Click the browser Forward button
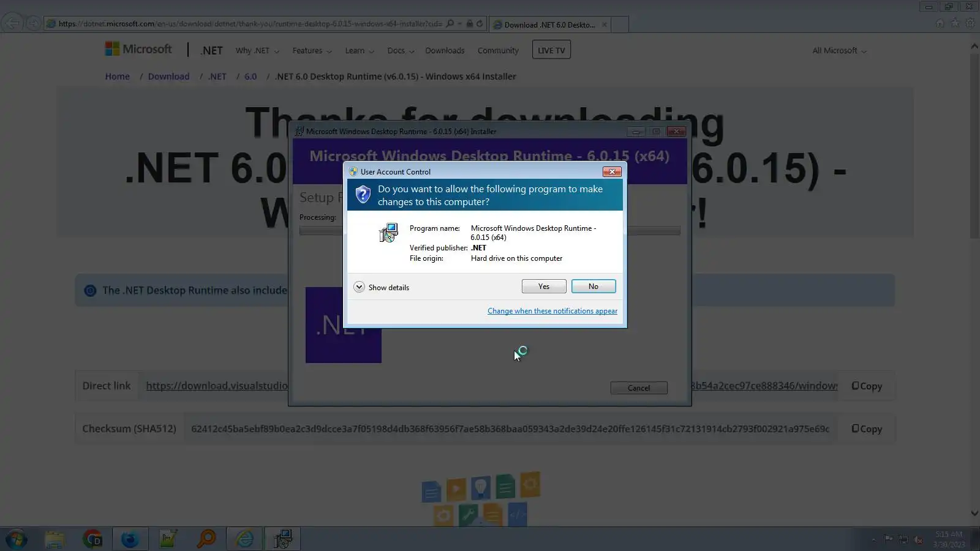Screen dimensions: 980x551 tap(33, 23)
